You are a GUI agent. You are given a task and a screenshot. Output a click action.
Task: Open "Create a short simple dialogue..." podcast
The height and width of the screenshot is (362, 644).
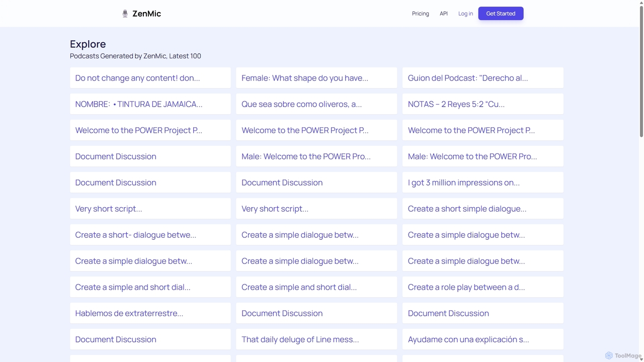[x=483, y=209]
